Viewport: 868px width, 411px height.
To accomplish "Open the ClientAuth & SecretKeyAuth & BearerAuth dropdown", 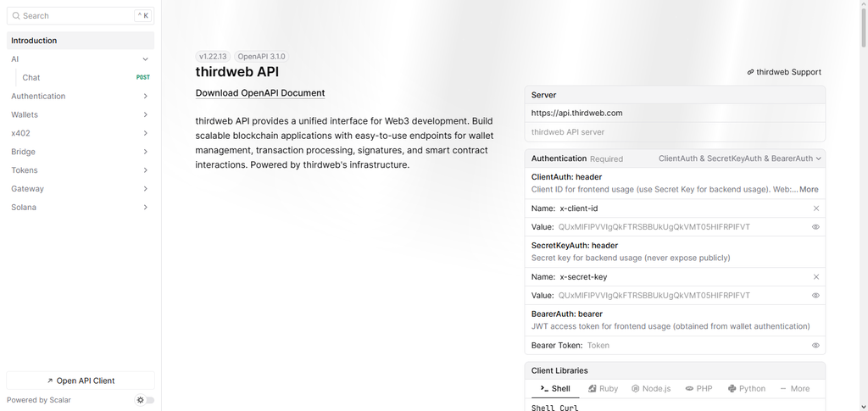I will pos(739,158).
